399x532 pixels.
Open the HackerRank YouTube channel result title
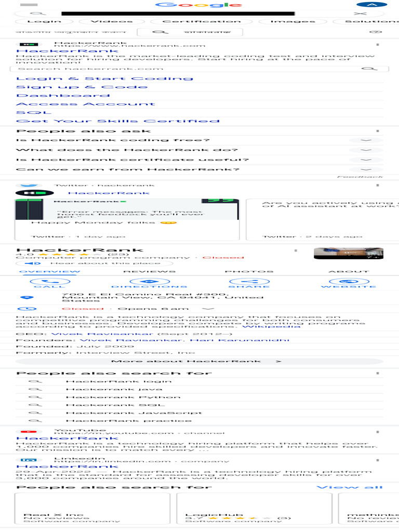click(67, 438)
